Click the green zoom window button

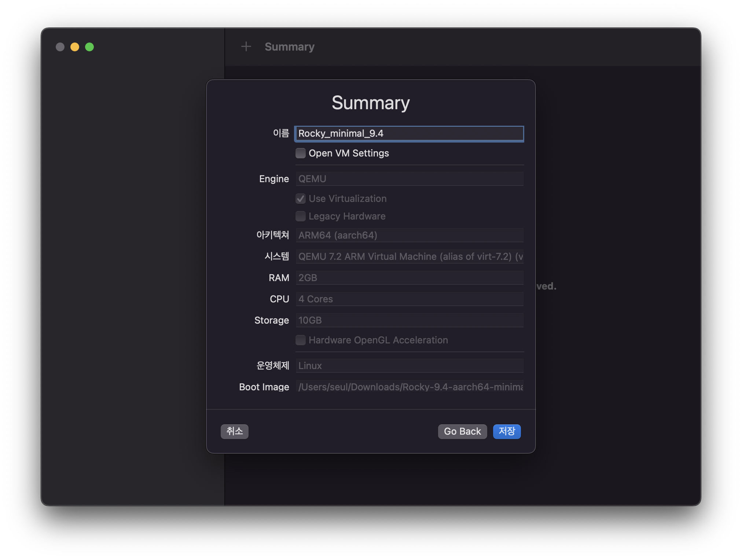89,47
